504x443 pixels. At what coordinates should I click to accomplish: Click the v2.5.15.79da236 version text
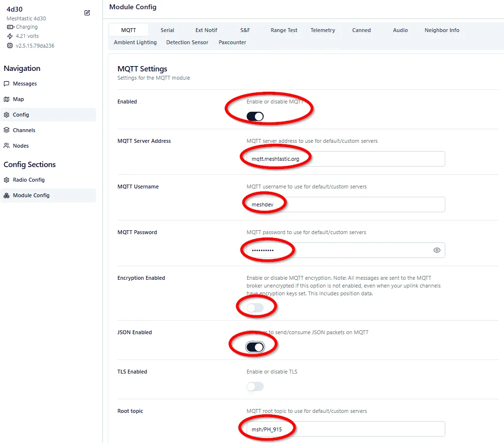[35, 46]
